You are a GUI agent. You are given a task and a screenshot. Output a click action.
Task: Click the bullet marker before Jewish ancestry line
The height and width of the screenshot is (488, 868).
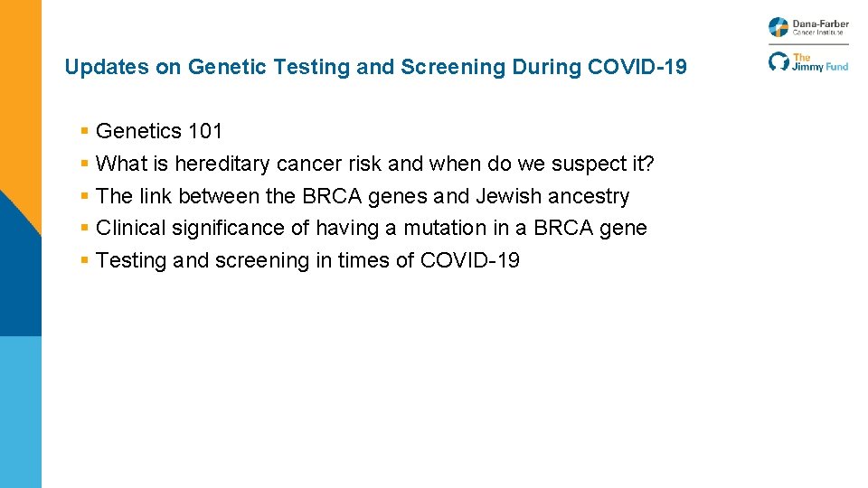coord(84,196)
